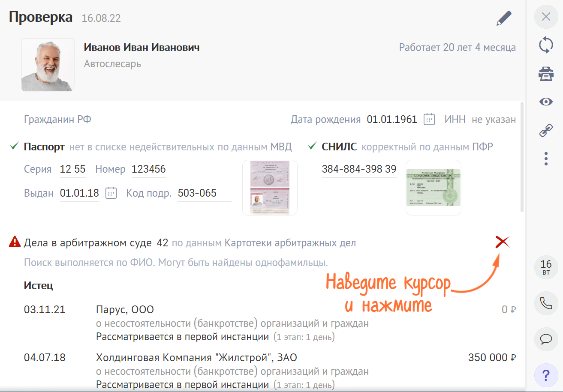Toggle the eye visibility icon
Image resolution: width=563 pixels, height=392 pixels.
click(x=546, y=102)
